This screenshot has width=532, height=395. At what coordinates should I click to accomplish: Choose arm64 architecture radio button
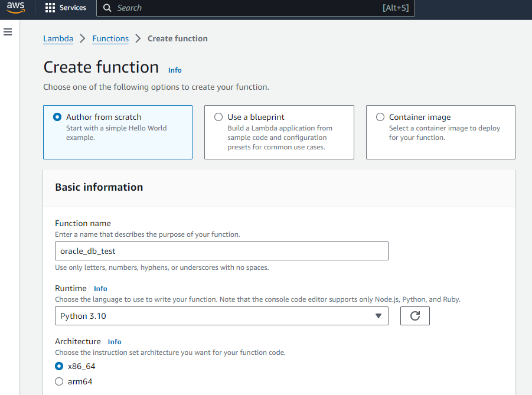[x=59, y=381]
